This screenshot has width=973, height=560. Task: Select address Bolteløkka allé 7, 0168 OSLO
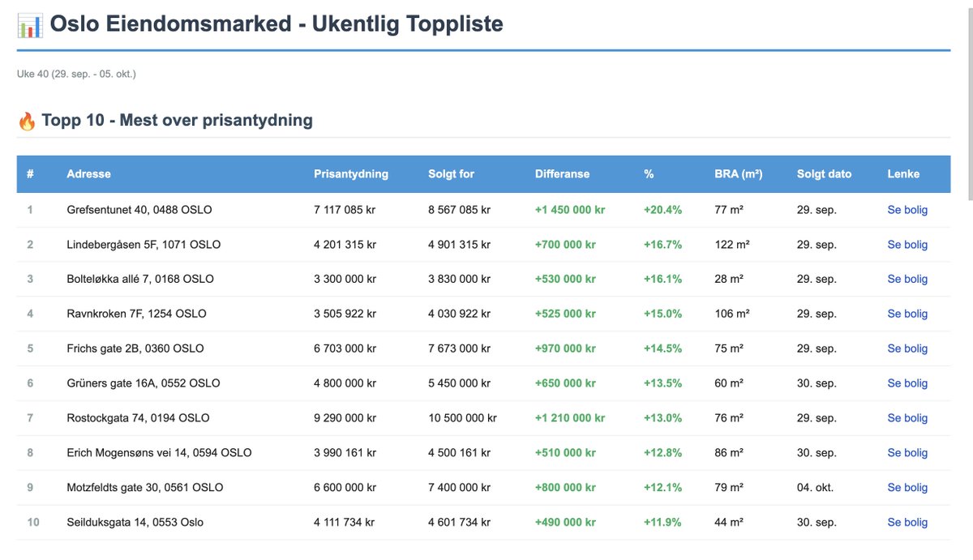coord(140,279)
